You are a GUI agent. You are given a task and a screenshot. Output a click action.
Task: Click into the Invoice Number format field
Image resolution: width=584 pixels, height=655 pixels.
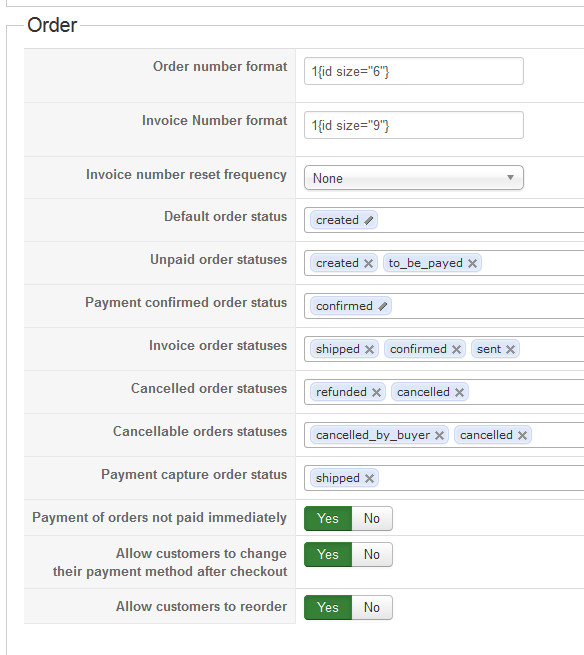pyautogui.click(x=414, y=125)
